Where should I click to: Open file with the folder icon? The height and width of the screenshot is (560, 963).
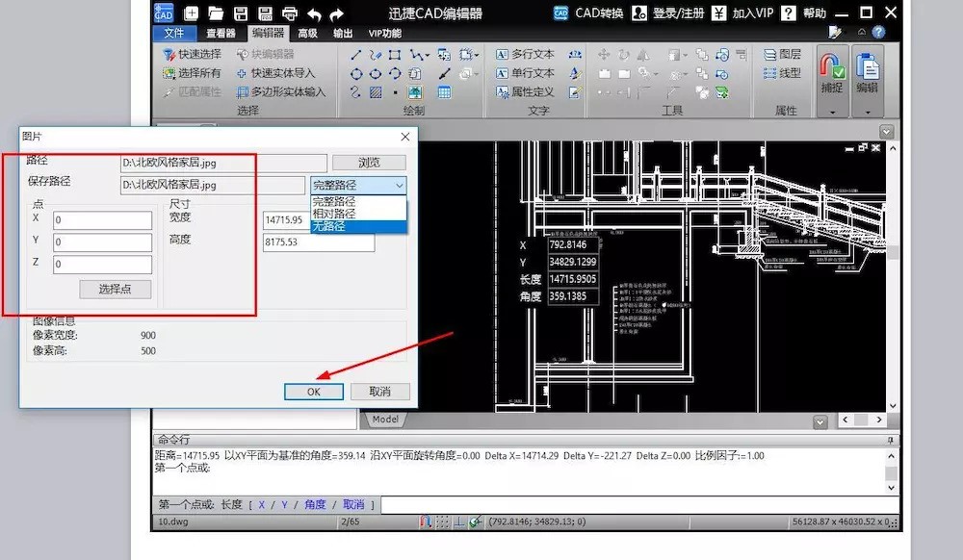click(x=216, y=13)
